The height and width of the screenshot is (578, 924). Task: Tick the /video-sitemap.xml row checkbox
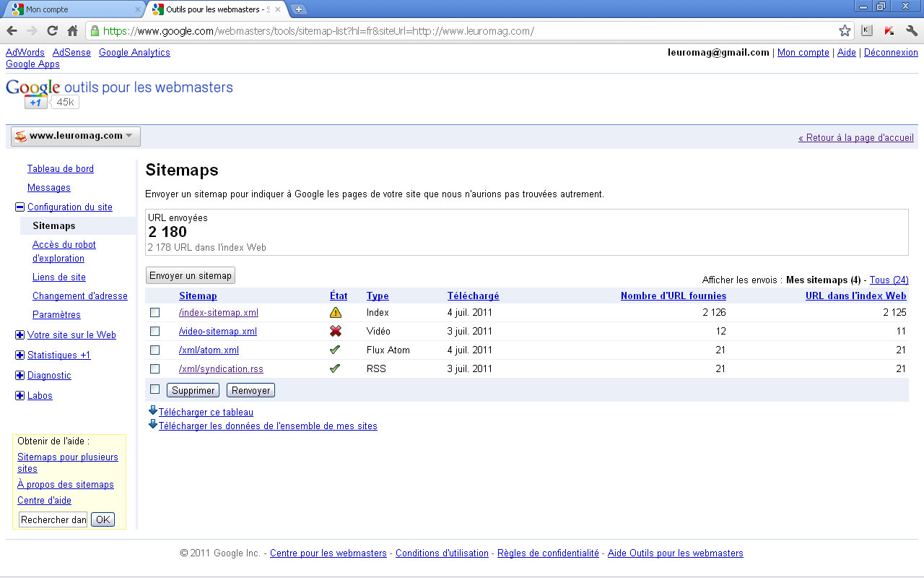pos(154,332)
